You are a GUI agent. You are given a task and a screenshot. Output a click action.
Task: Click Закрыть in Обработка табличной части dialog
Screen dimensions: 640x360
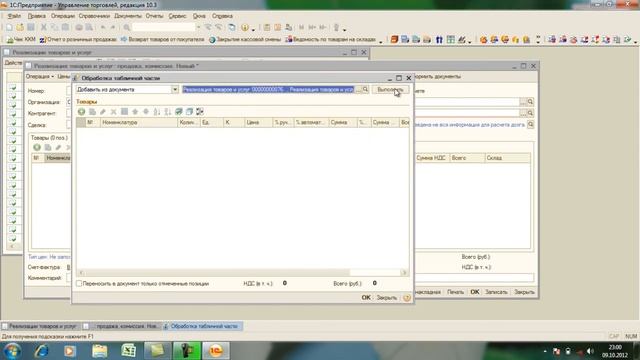(387, 298)
